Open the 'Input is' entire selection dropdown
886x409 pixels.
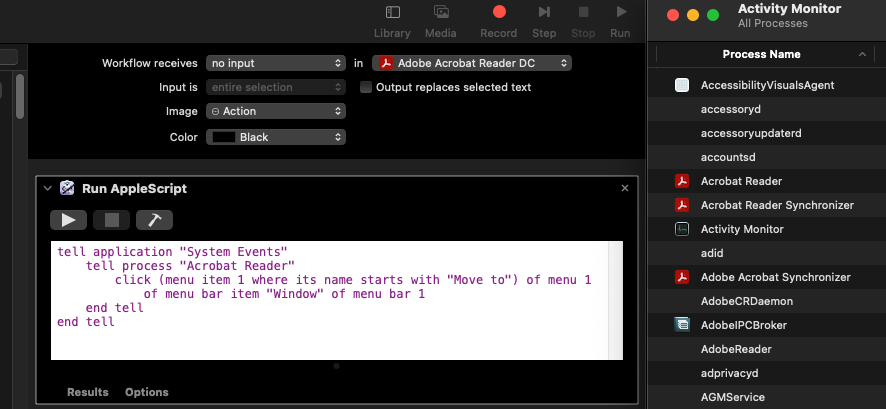pos(276,87)
